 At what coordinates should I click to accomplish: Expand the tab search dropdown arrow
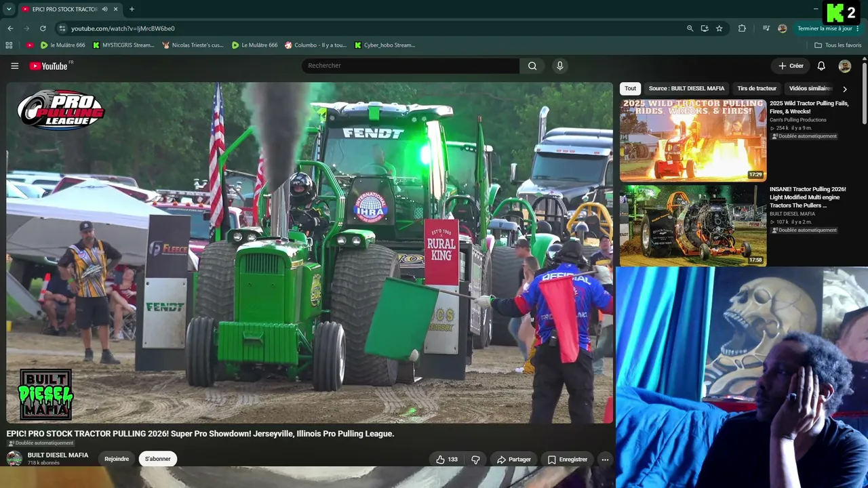coord(9,9)
